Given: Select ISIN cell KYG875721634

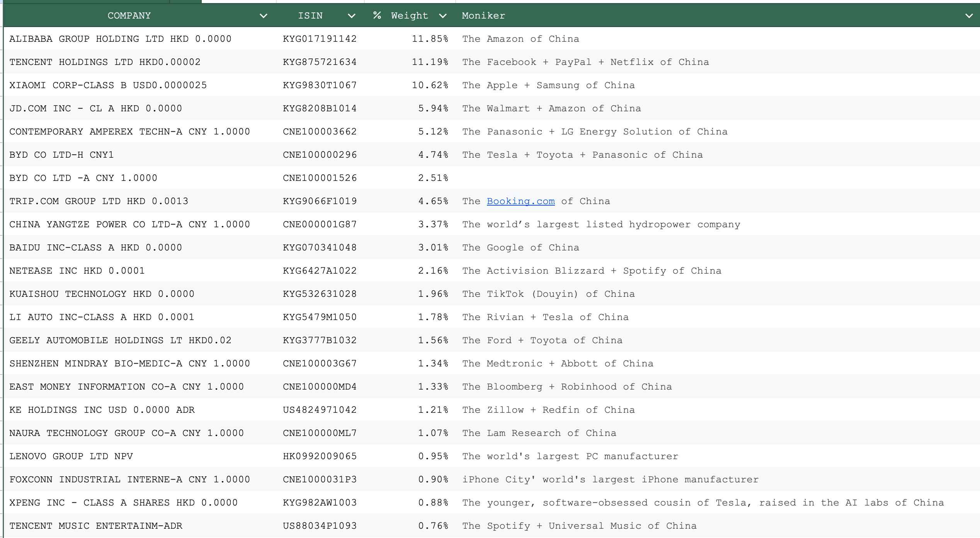Looking at the screenshot, I should pyautogui.click(x=320, y=62).
